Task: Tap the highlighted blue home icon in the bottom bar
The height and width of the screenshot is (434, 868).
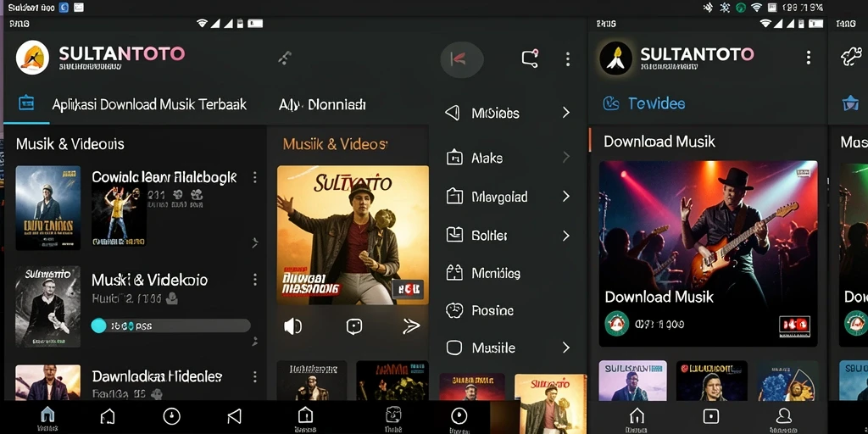Action: click(x=48, y=415)
